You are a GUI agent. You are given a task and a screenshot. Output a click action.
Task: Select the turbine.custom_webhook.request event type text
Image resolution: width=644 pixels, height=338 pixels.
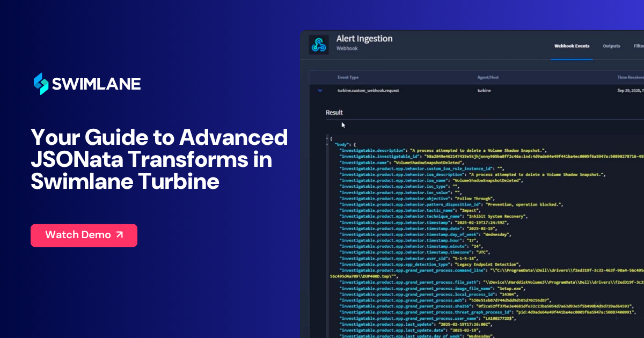(x=368, y=91)
